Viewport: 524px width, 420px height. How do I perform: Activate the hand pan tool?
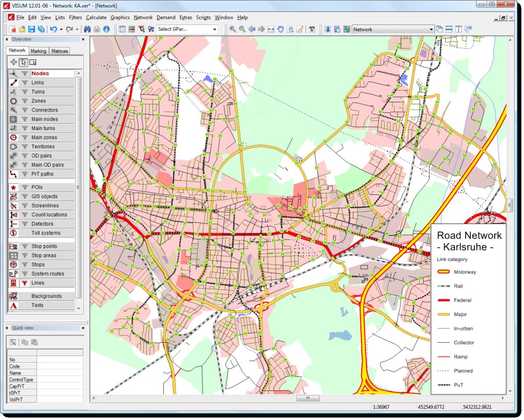(x=281, y=29)
